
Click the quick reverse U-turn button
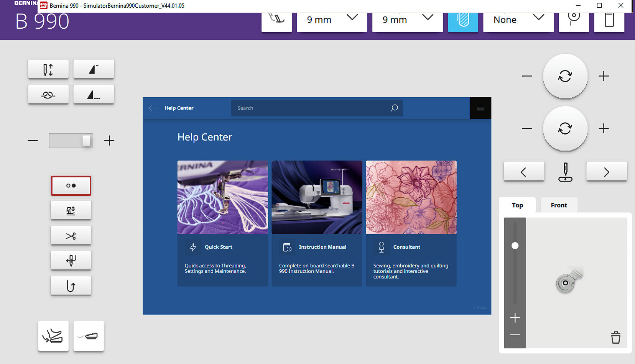click(71, 286)
